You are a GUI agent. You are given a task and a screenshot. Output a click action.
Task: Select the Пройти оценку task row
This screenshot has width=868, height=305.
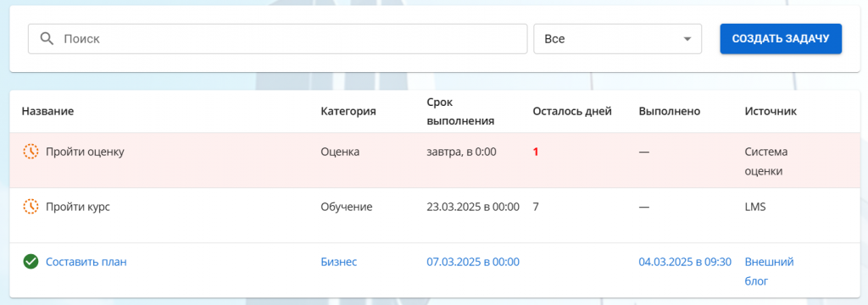tap(434, 160)
